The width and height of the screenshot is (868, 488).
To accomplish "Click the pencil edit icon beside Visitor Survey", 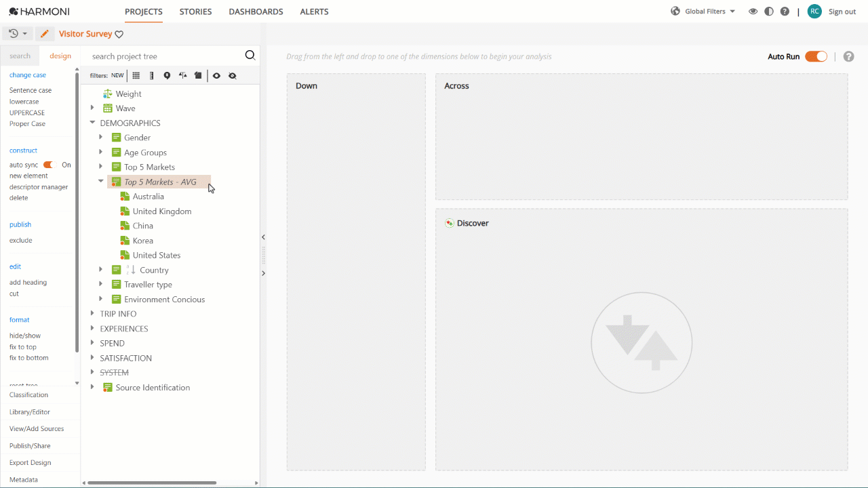I will click(x=44, y=34).
